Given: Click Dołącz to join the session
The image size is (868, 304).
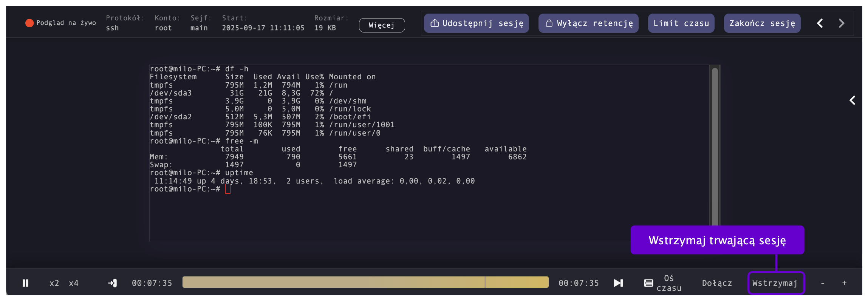Looking at the screenshot, I should pos(717,283).
